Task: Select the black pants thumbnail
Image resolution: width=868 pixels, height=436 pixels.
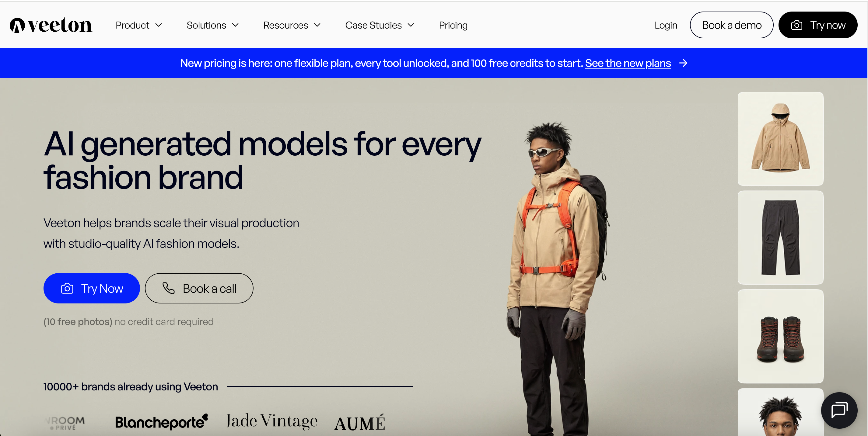Action: [780, 237]
